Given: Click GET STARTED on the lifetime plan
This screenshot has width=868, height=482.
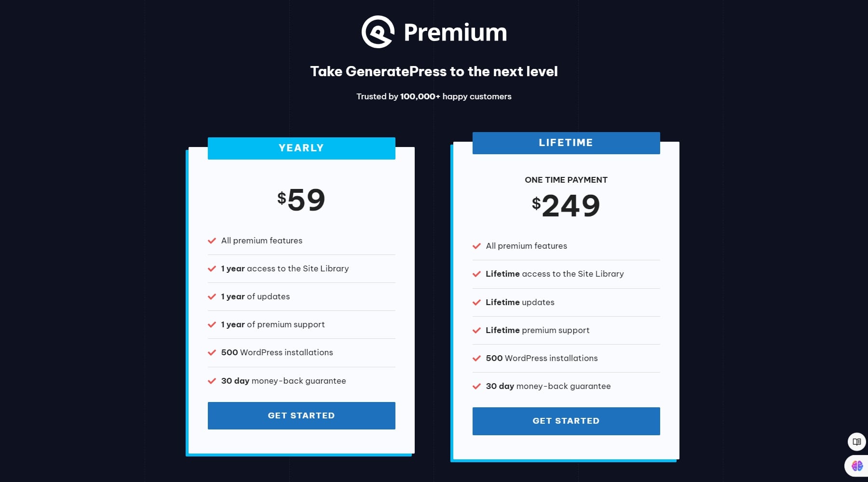Looking at the screenshot, I should pos(566,421).
